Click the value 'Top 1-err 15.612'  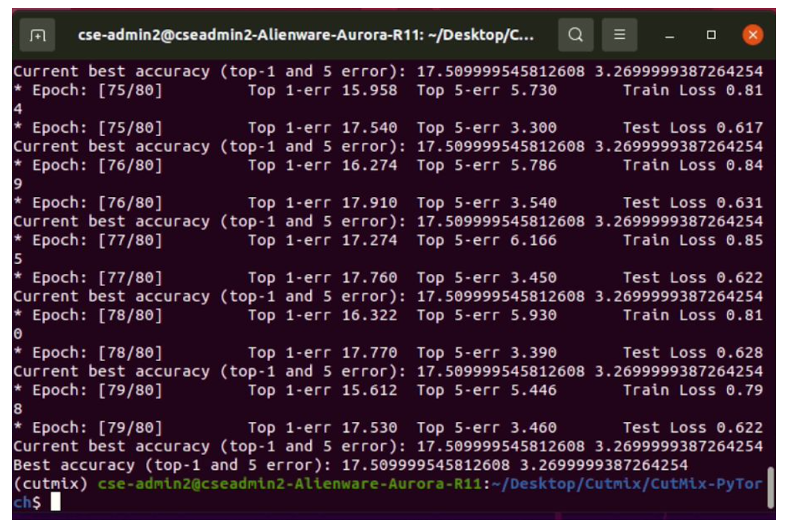coord(322,390)
